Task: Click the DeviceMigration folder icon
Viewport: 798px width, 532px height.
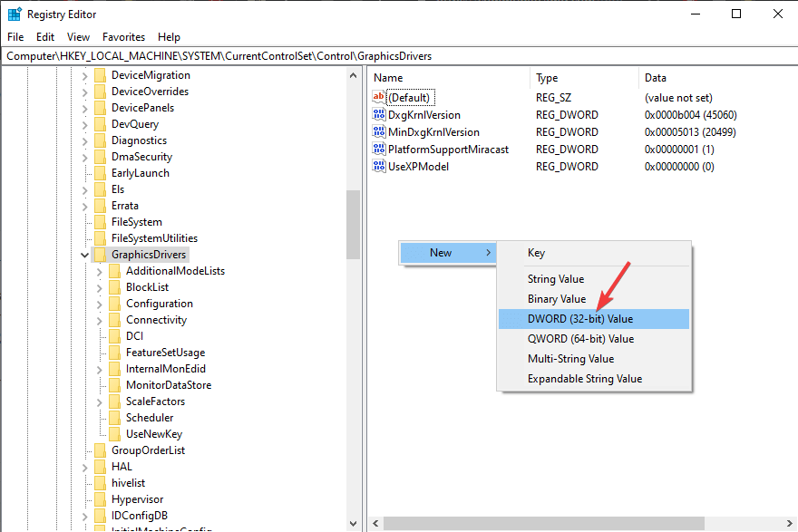Action: [x=101, y=75]
